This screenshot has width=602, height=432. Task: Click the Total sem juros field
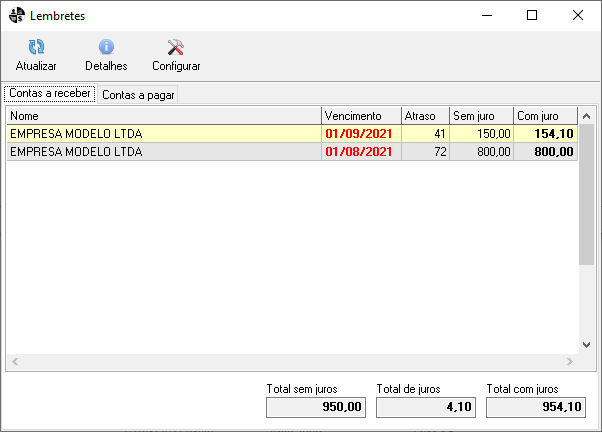316,407
